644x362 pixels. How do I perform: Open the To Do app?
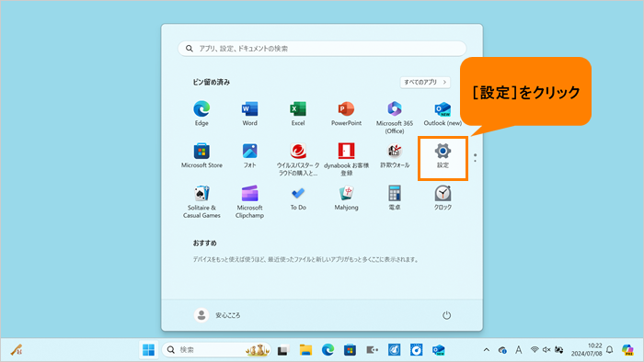pyautogui.click(x=298, y=198)
